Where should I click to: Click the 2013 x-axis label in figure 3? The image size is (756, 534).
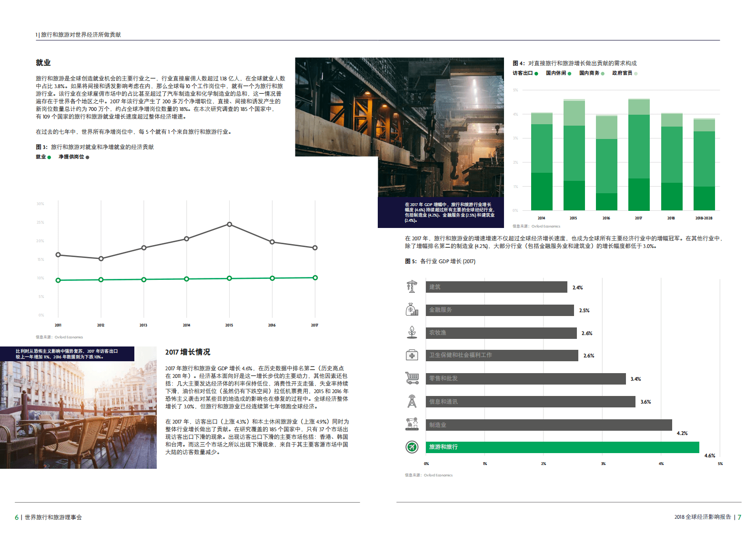coord(143,326)
